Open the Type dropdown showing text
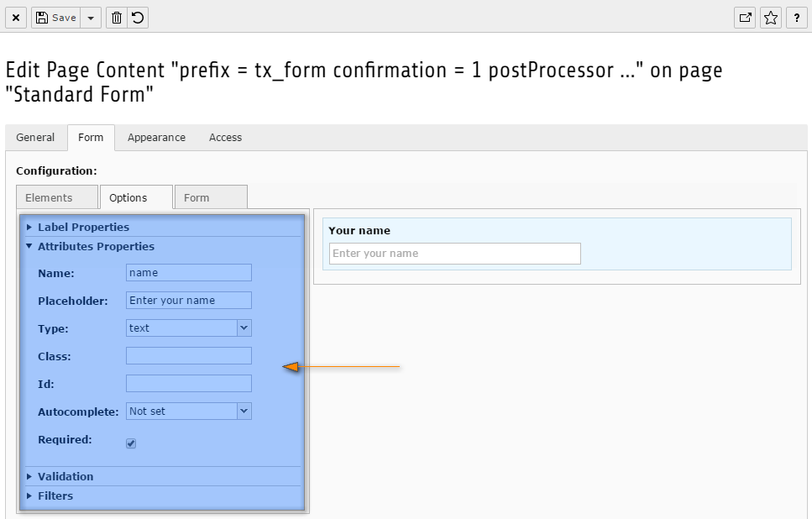The height and width of the screenshot is (519, 812). coord(188,328)
